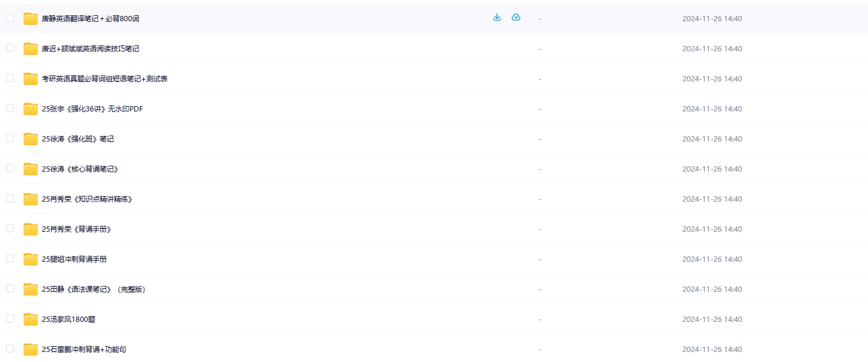
Task: Click the save-to-cloud icon in first row
Action: point(516,18)
